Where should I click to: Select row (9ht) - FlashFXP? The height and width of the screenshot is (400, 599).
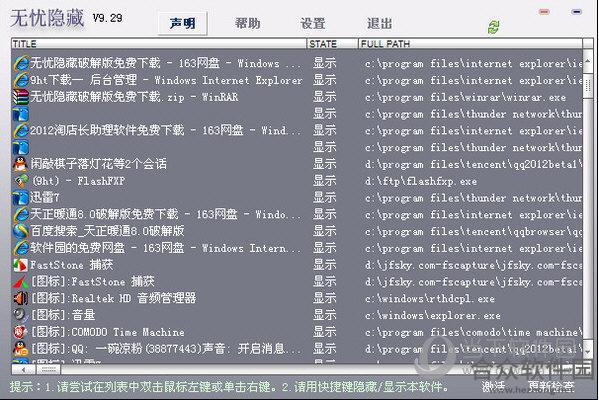(297, 181)
